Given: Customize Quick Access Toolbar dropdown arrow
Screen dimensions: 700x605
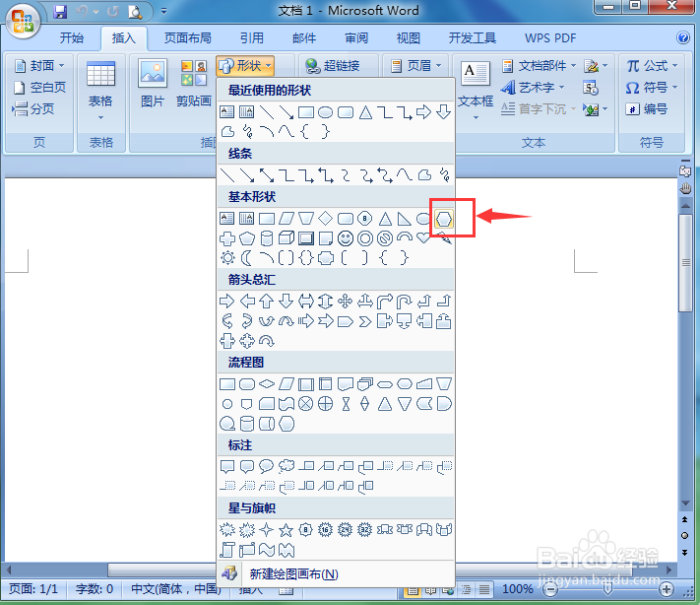Looking at the screenshot, I should [x=163, y=11].
